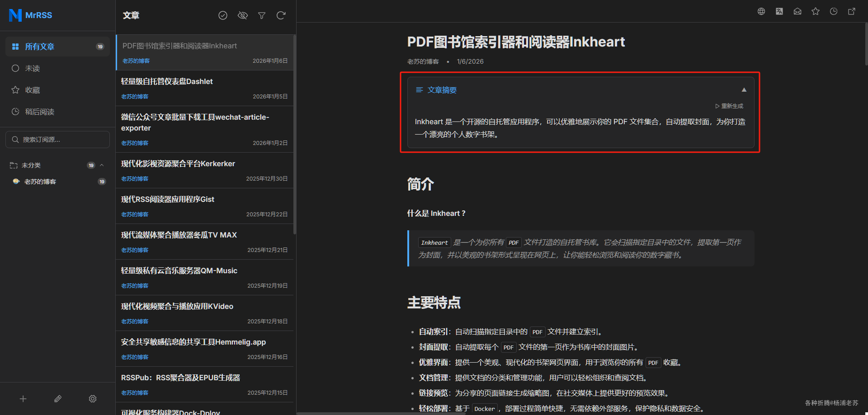The image size is (868, 415).
Task: Open article 安全共享敏感信息的共享工具Hemmelig.app
Action: click(204, 349)
